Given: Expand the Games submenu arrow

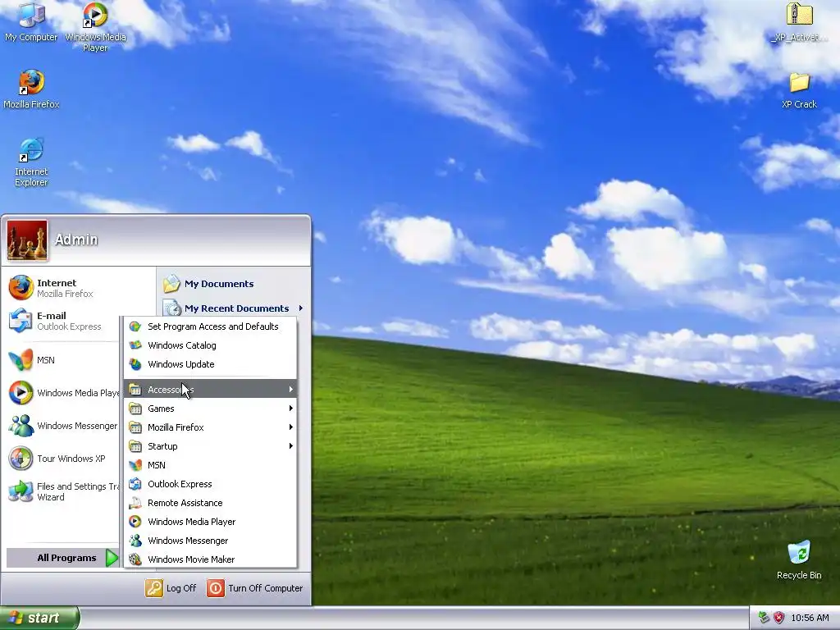Looking at the screenshot, I should (x=290, y=409).
